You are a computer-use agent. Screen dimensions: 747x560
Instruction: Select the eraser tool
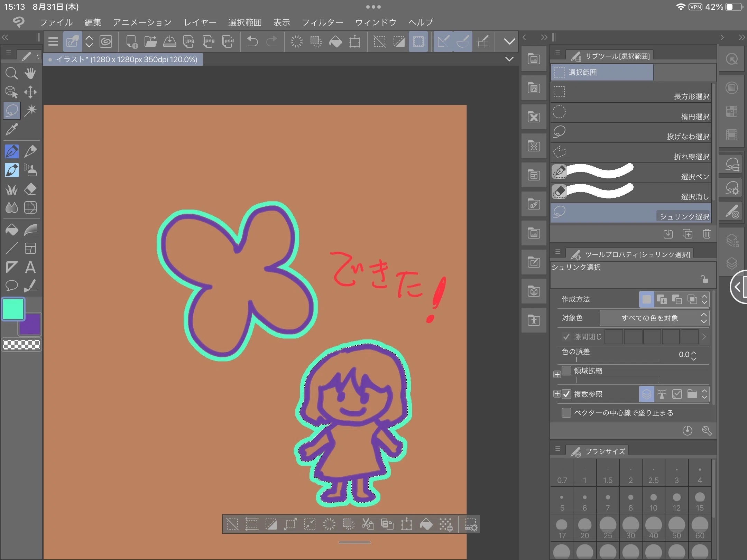[x=30, y=189]
